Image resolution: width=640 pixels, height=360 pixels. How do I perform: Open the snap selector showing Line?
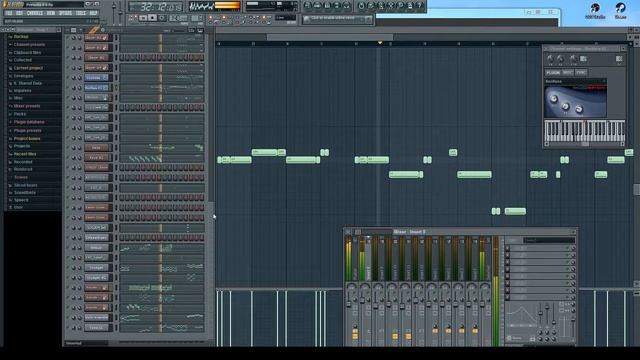click(x=285, y=18)
